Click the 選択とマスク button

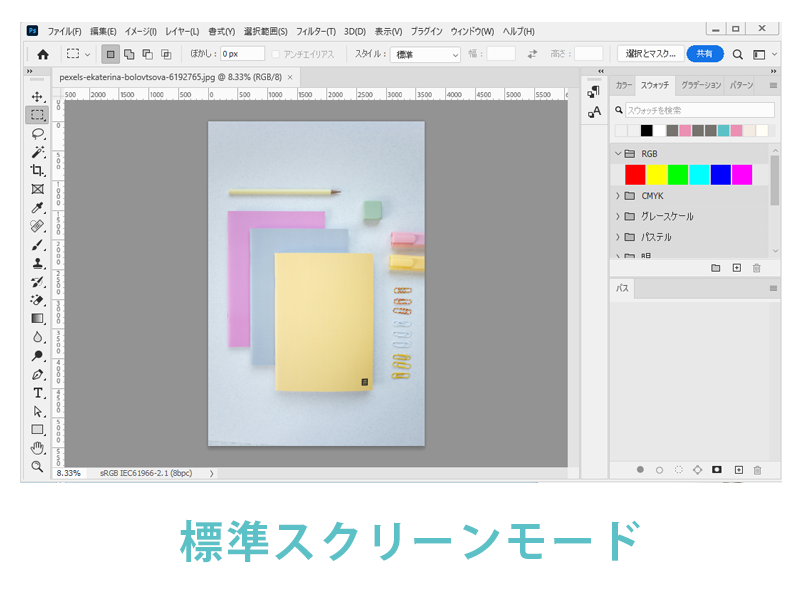pos(649,54)
